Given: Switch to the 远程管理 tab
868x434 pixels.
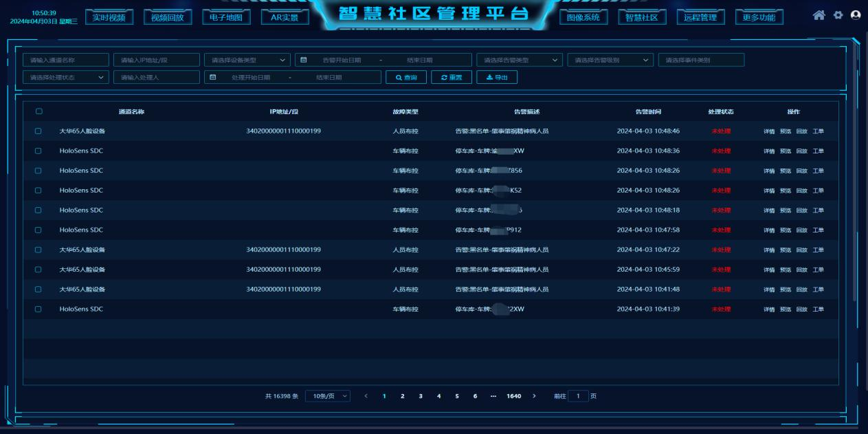Looking at the screenshot, I should tap(700, 17).
